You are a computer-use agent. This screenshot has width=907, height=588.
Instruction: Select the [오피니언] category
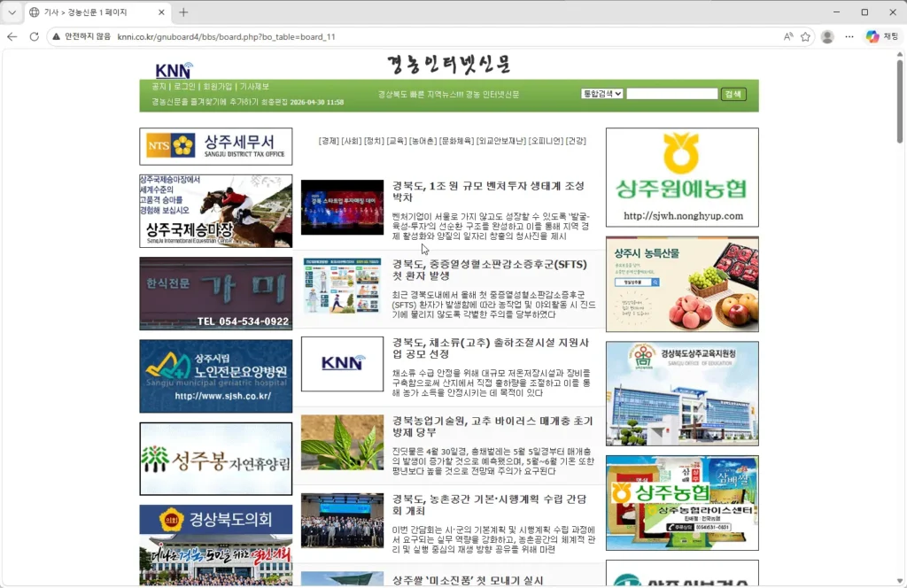(546, 141)
